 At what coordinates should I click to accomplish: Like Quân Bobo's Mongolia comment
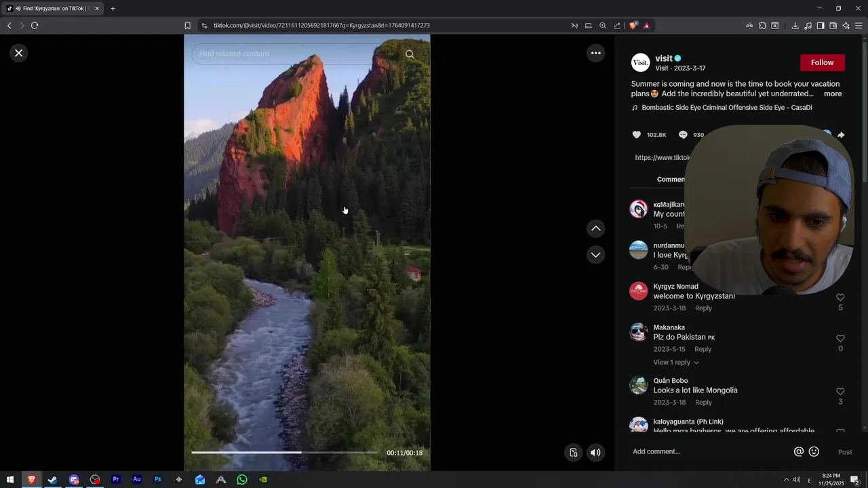pos(840,392)
